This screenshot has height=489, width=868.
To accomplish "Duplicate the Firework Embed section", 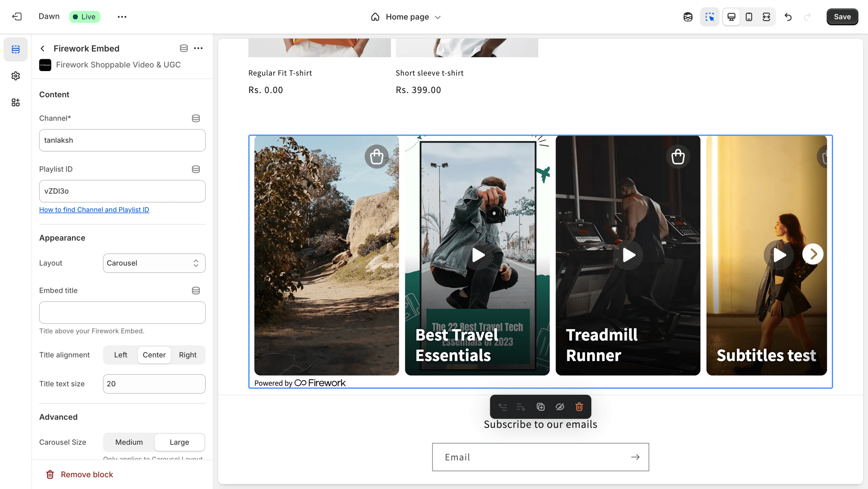I will click(x=540, y=407).
